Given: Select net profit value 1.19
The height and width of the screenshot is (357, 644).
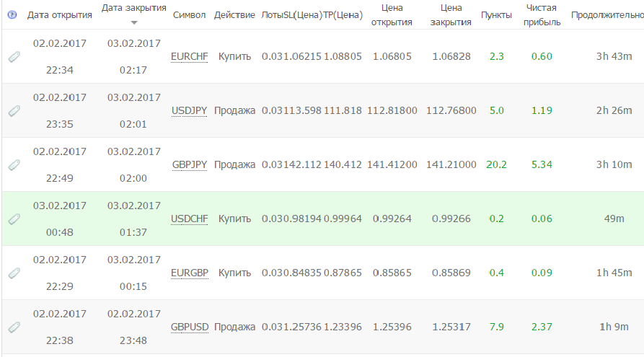Looking at the screenshot, I should [x=542, y=110].
